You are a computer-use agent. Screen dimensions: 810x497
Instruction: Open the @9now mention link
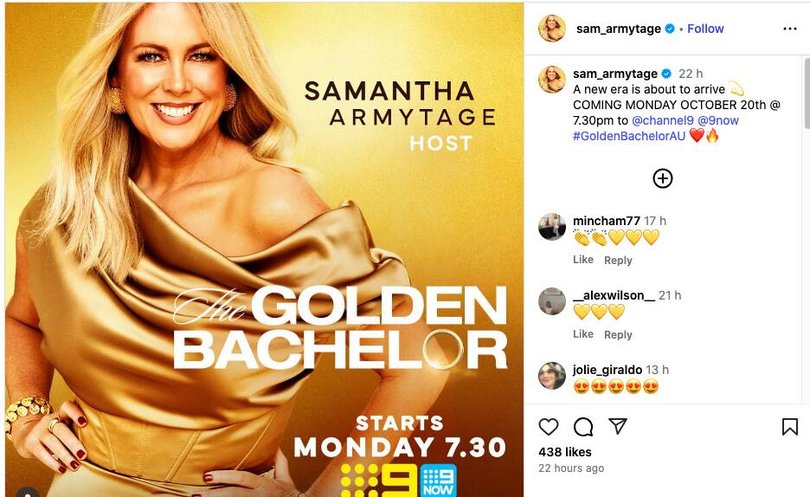pyautogui.click(x=718, y=120)
